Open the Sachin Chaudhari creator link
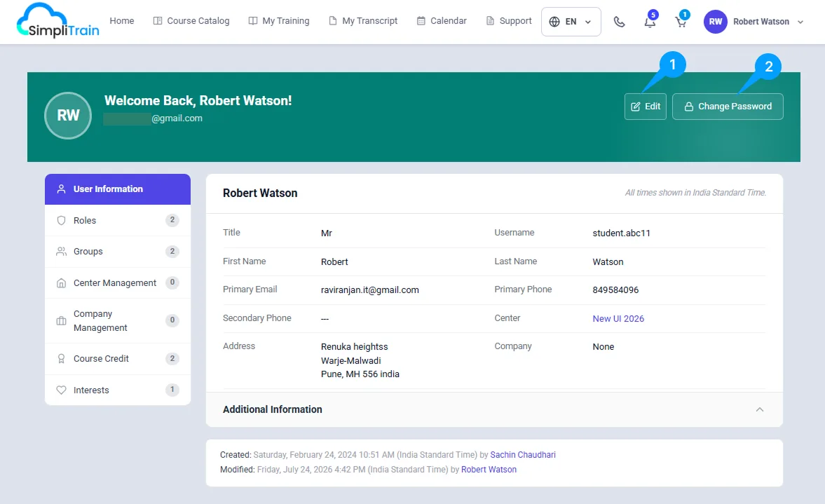825x504 pixels. click(x=523, y=454)
